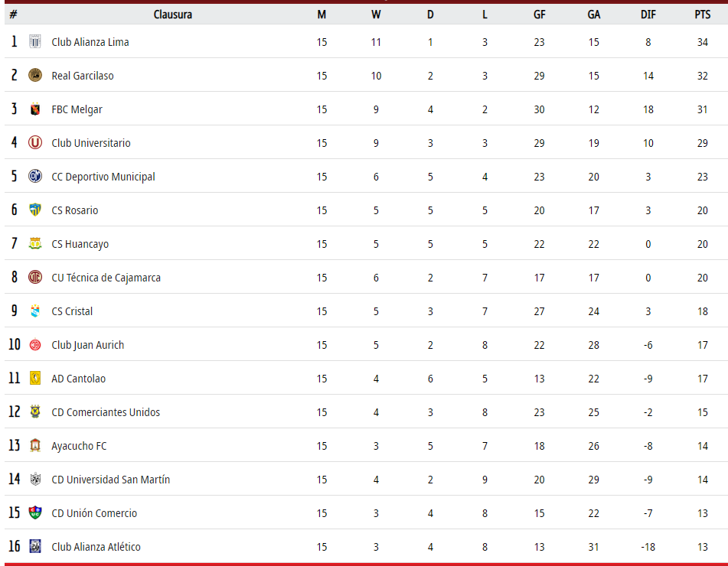The image size is (728, 566).
Task: Click the Clausura column header
Action: point(173,15)
